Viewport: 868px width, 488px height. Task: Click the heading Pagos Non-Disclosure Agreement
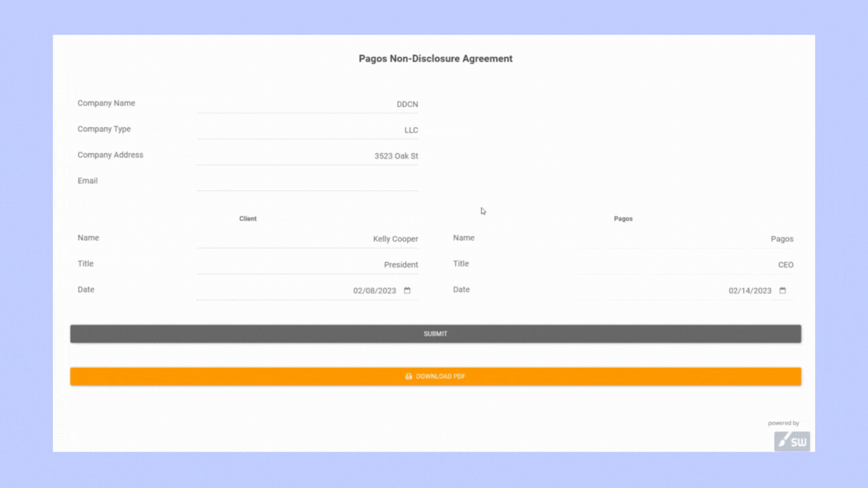point(435,59)
